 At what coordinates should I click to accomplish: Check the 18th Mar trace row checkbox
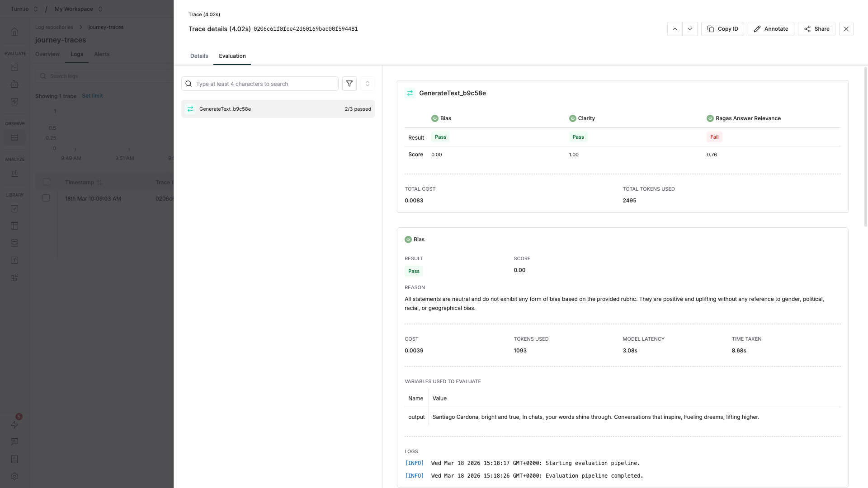pyautogui.click(x=46, y=198)
